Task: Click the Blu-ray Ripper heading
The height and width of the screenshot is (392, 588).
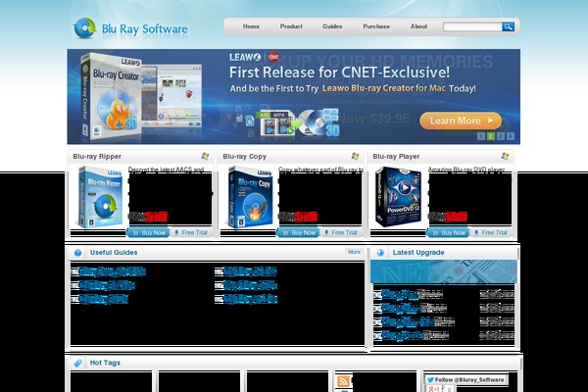Action: (97, 157)
